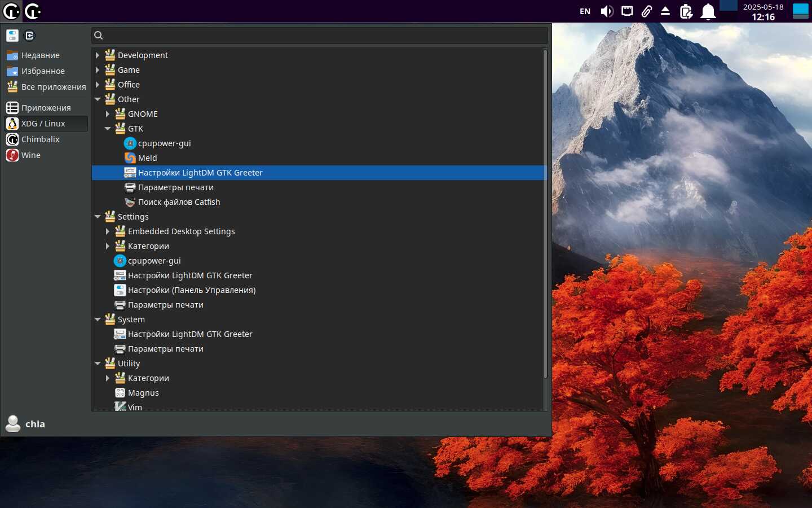Open the volume speaker icon in tray
Image resolution: width=812 pixels, height=508 pixels.
[607, 11]
